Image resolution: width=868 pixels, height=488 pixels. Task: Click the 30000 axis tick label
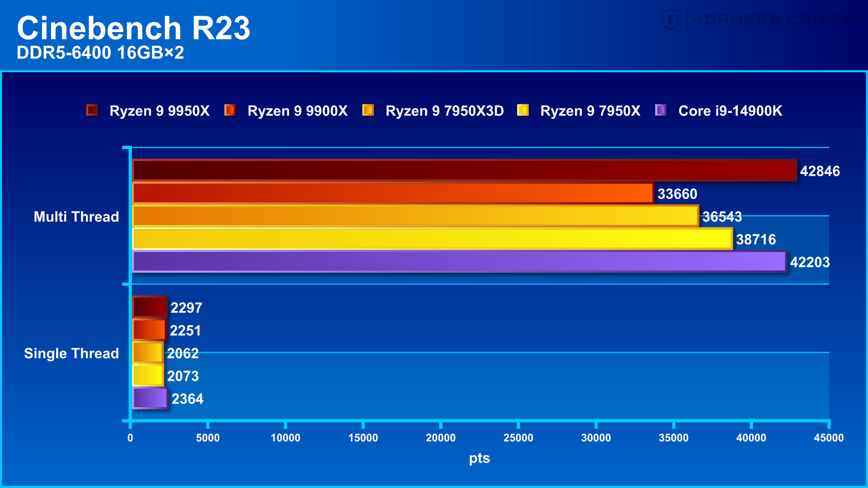click(x=596, y=438)
